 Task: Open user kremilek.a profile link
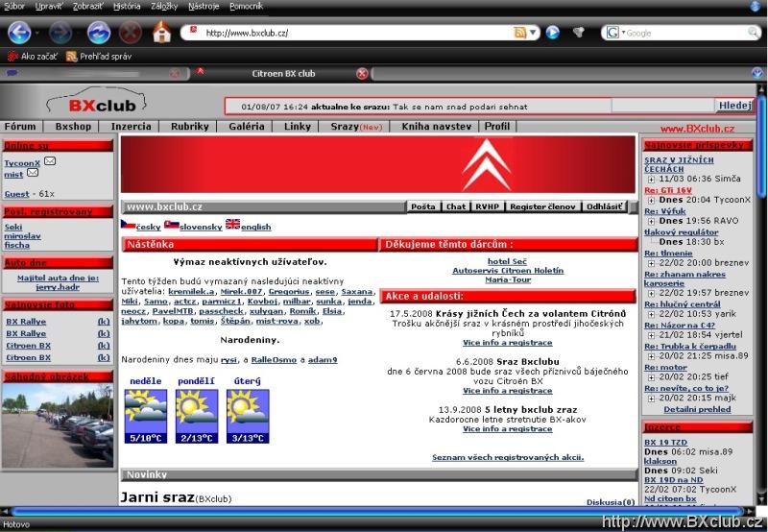(191, 292)
